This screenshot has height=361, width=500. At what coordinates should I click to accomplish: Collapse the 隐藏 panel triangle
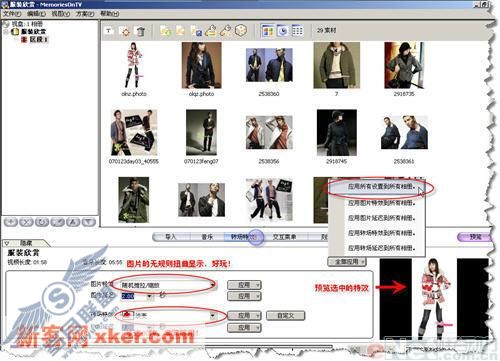pyautogui.click(x=7, y=243)
